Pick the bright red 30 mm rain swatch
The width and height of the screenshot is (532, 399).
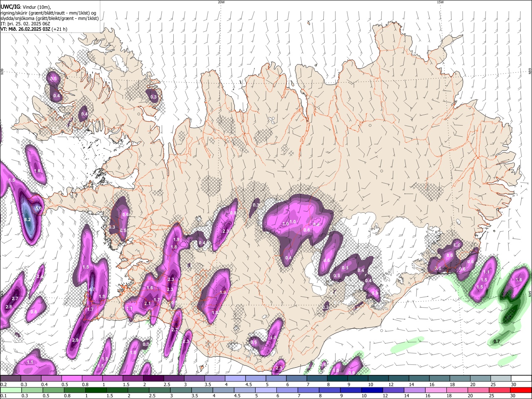click(x=521, y=390)
